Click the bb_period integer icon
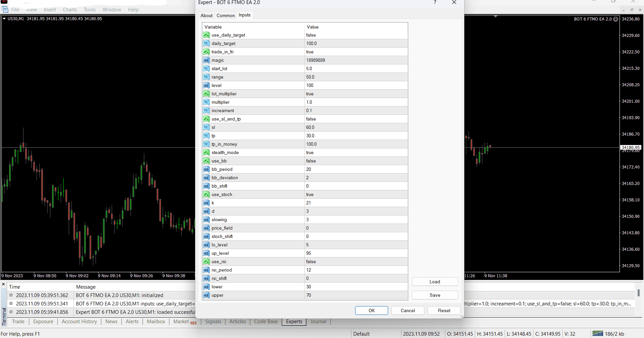This screenshot has height=338, width=644. 206,169
